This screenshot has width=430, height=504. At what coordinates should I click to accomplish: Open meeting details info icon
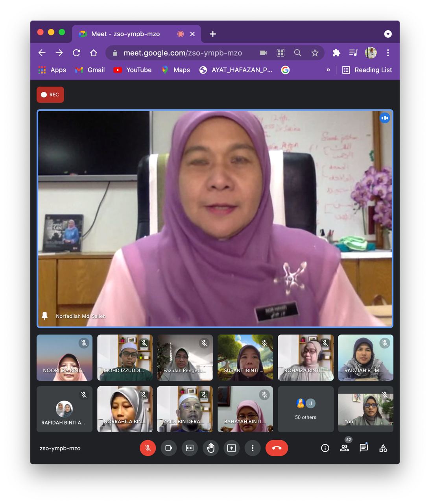pos(325,448)
